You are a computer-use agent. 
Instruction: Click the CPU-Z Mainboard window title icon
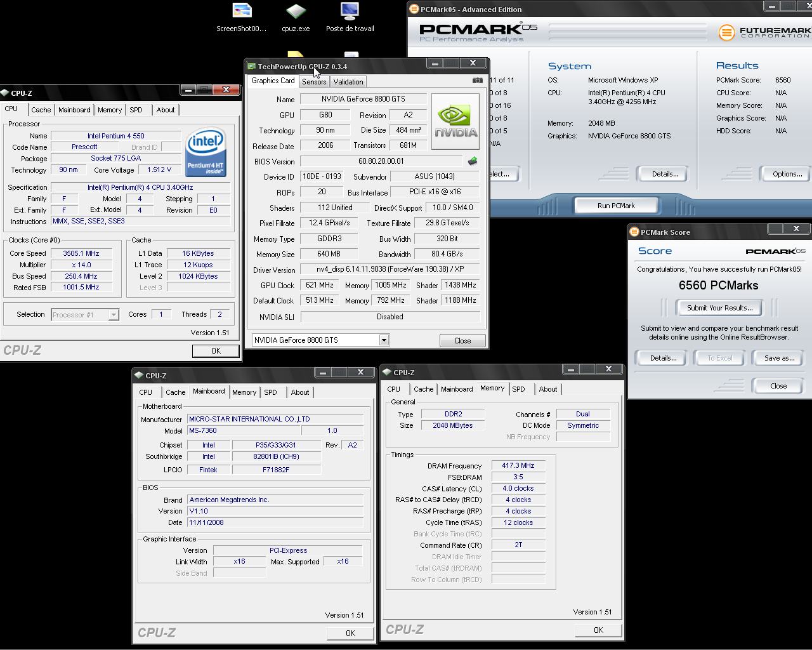point(139,375)
